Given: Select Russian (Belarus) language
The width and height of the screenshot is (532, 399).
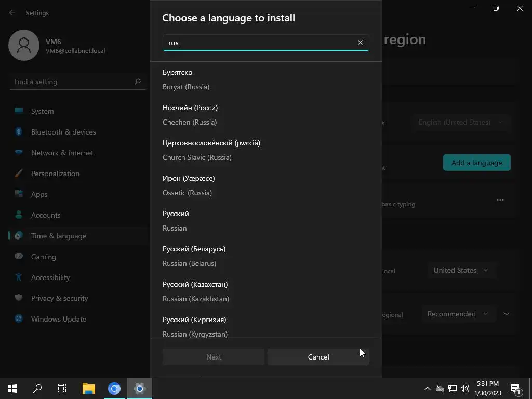Looking at the screenshot, I should pos(266,256).
